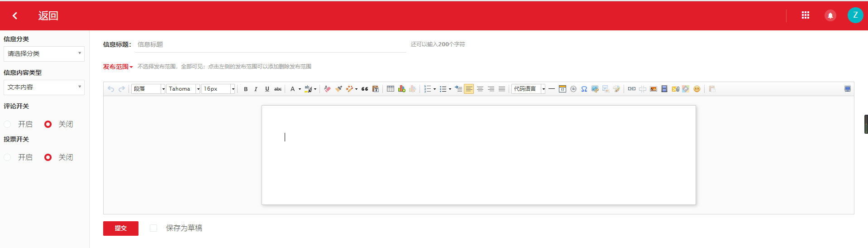The image size is (868, 248).
Task: Open the apps grid menu
Action: (x=806, y=15)
